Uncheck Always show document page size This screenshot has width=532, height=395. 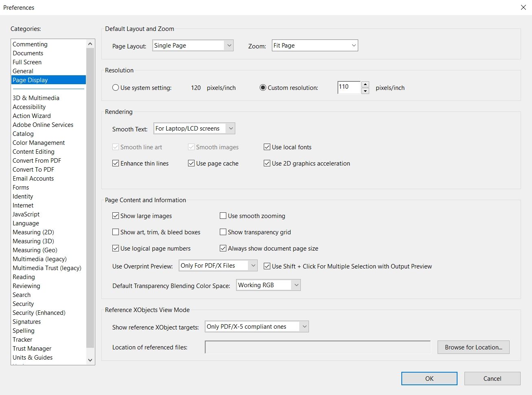223,248
